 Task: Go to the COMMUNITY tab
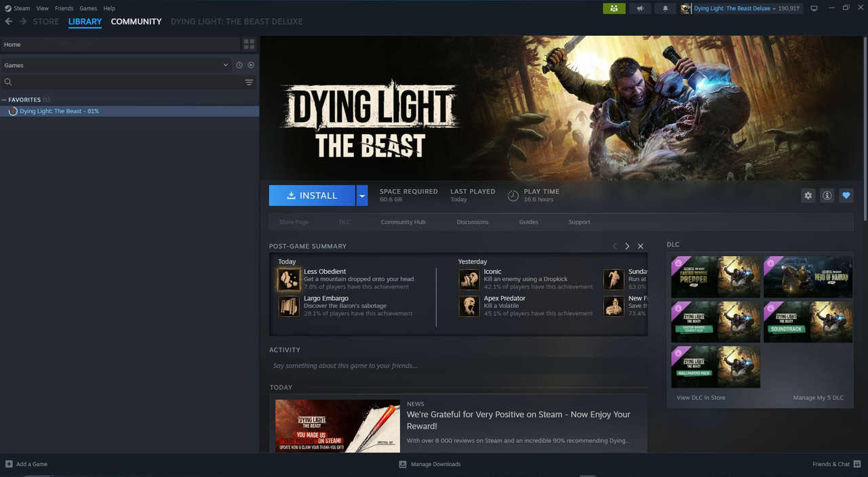click(x=136, y=22)
